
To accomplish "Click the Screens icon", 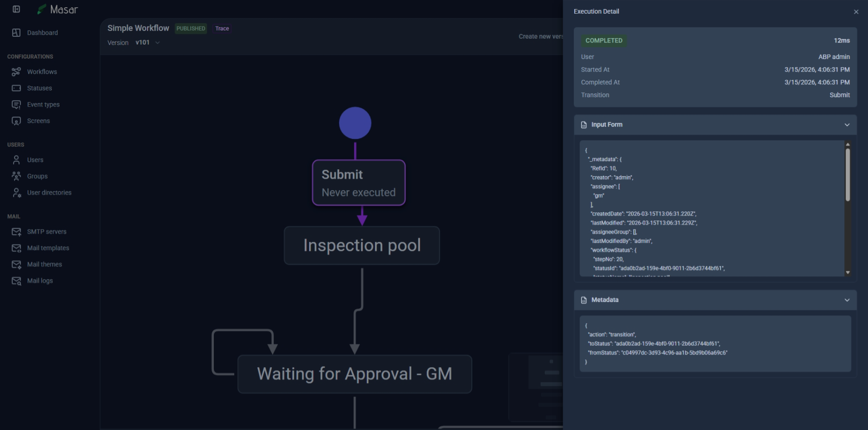I will tap(16, 121).
